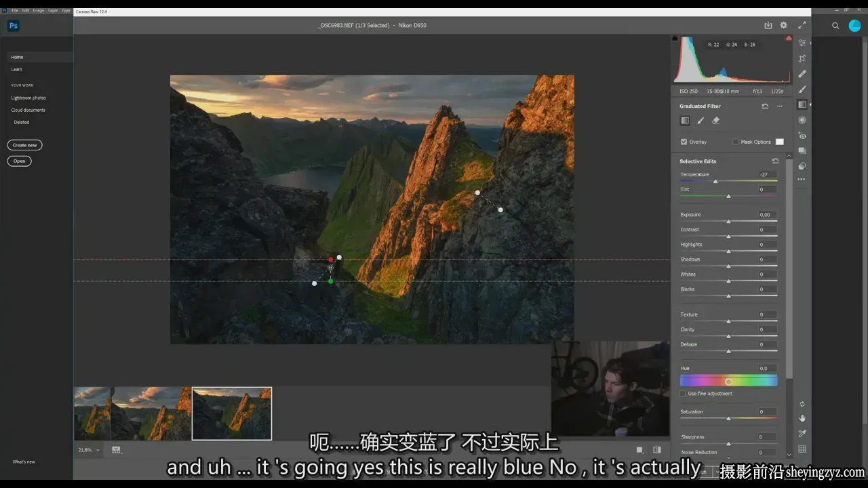Click the red gradient pin on the image
This screenshot has height=488, width=868.
(330, 260)
